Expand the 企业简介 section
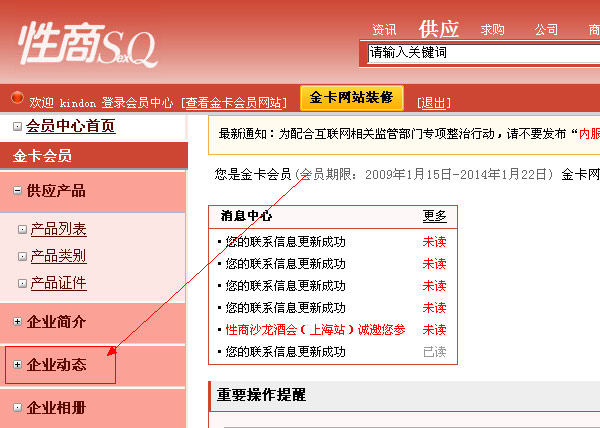Viewport: 600px width, 428px height. (x=17, y=321)
